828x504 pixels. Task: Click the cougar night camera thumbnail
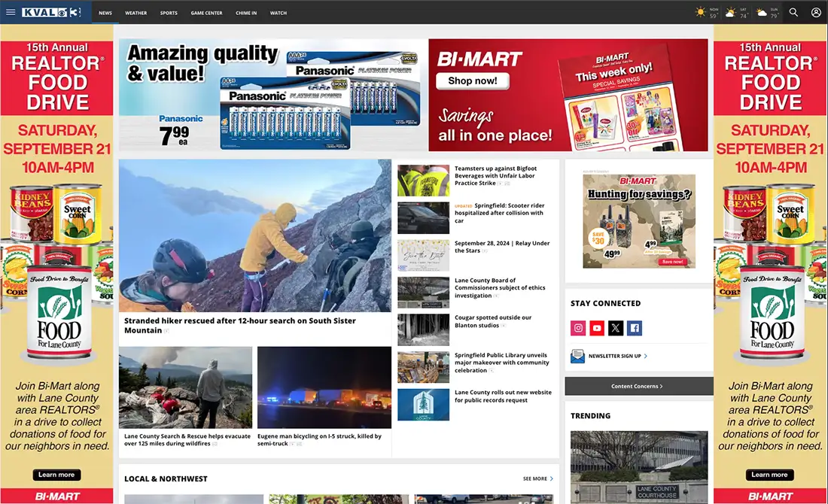(424, 329)
